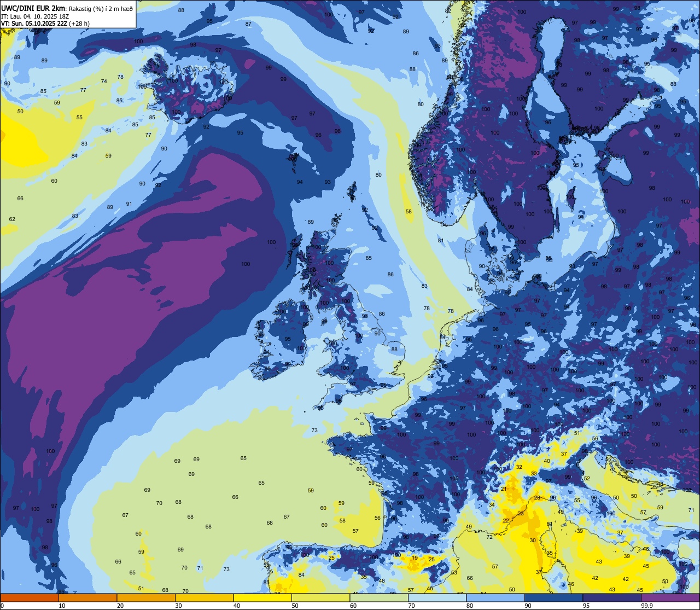This screenshot has height=610, width=700.
Task: Click the "99.9" legend tick label
Action: click(x=647, y=606)
